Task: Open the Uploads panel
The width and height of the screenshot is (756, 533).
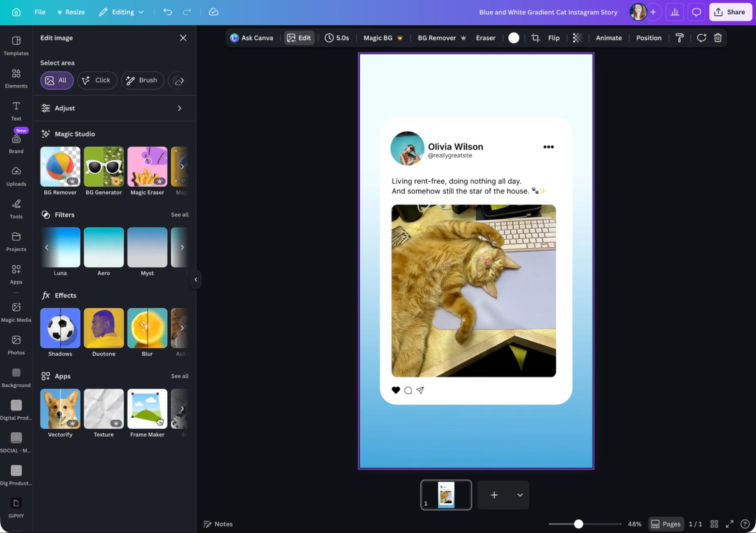Action: [16, 176]
